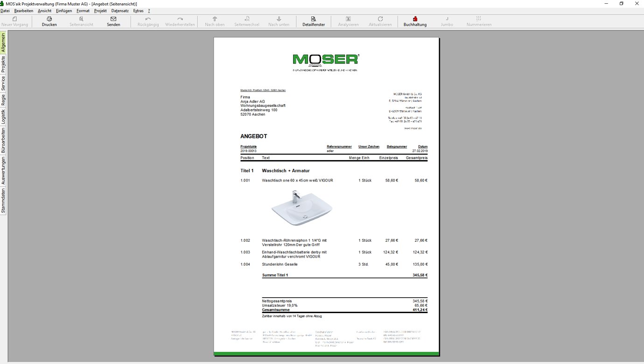Image resolution: width=644 pixels, height=364 pixels.
Task: Open the Projekt menu
Action: tap(100, 10)
